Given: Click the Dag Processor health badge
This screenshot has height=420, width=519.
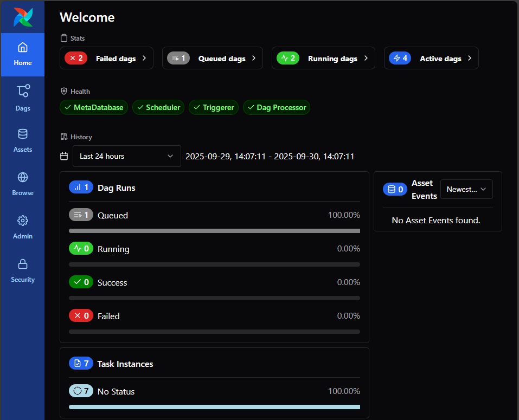Looking at the screenshot, I should pos(277,107).
